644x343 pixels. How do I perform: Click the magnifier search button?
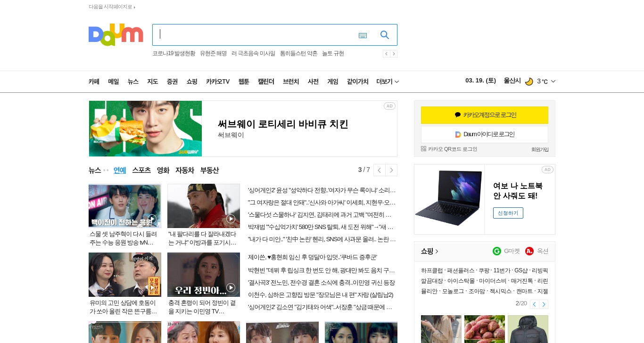point(385,35)
